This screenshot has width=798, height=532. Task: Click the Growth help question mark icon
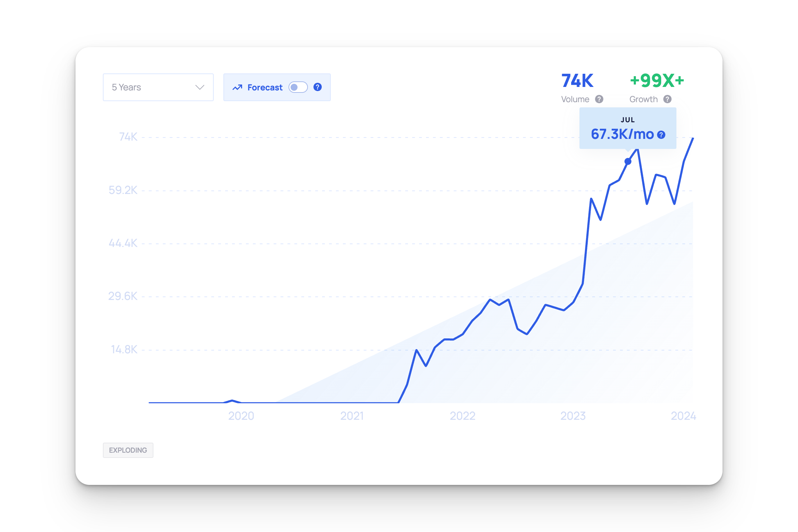click(667, 99)
